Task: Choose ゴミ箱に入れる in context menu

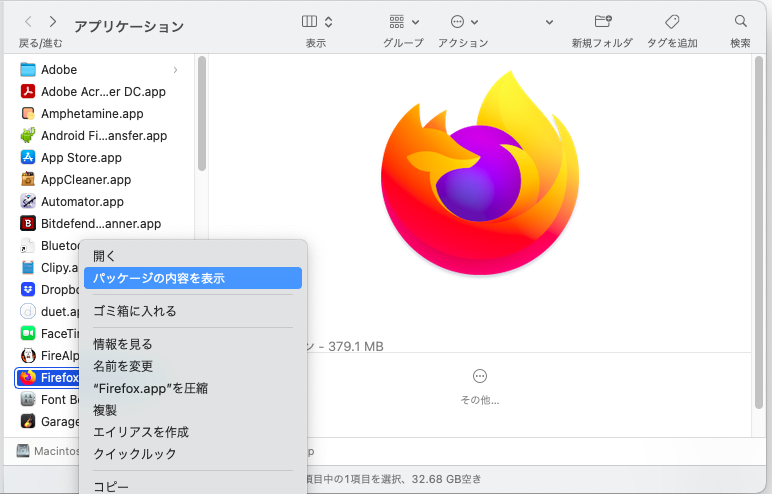Action: [193, 311]
